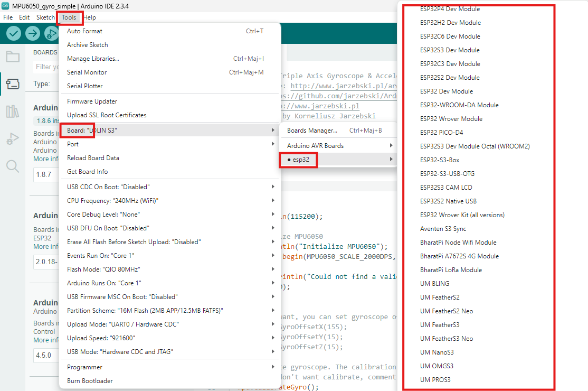Open the Edit menu
The image size is (588, 391).
point(24,17)
